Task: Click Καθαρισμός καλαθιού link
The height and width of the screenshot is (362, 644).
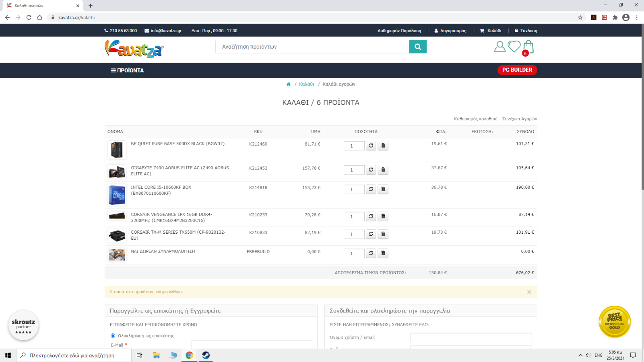Action: click(475, 119)
